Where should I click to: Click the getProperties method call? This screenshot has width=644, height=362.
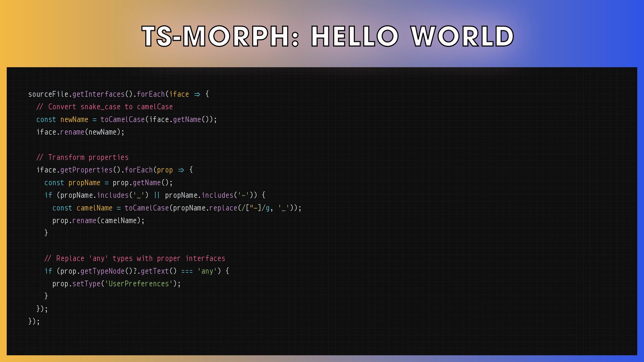click(x=86, y=170)
